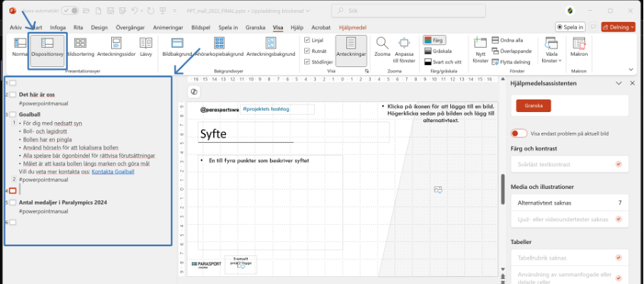Choose Överlappande window arrangement
Screen dimensions: 644x284
[511, 51]
